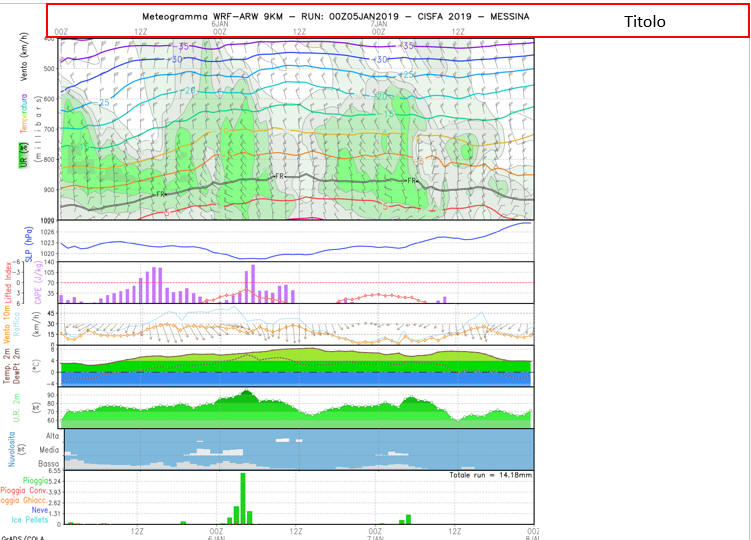Click the green 'UR (%)' axis label
This screenshot has height=540, width=751.
pyautogui.click(x=23, y=155)
